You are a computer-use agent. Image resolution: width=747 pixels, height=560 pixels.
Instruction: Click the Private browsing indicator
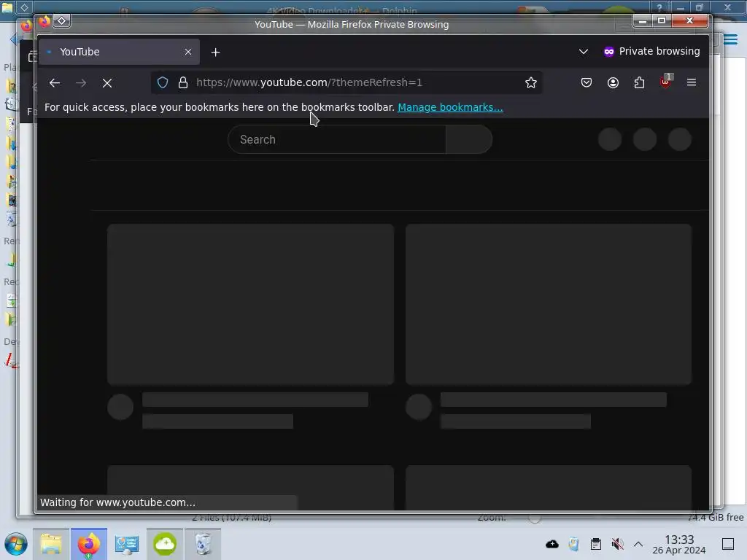click(x=651, y=52)
